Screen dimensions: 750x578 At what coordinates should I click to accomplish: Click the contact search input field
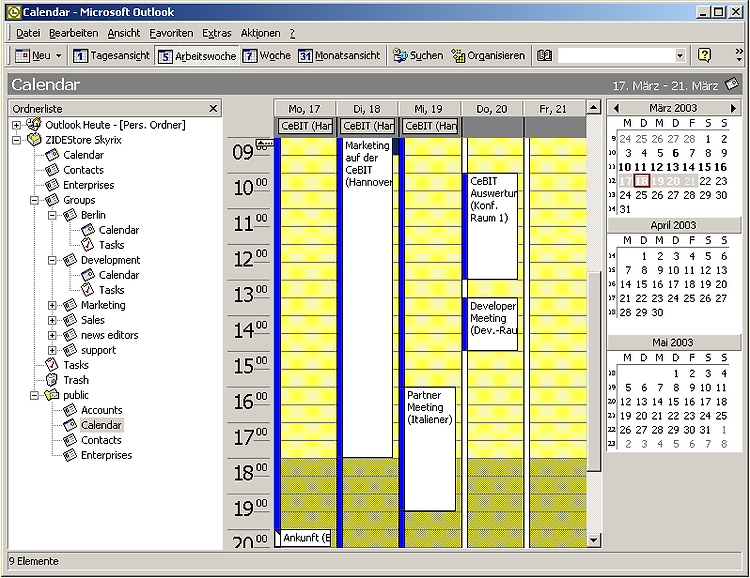[x=616, y=56]
